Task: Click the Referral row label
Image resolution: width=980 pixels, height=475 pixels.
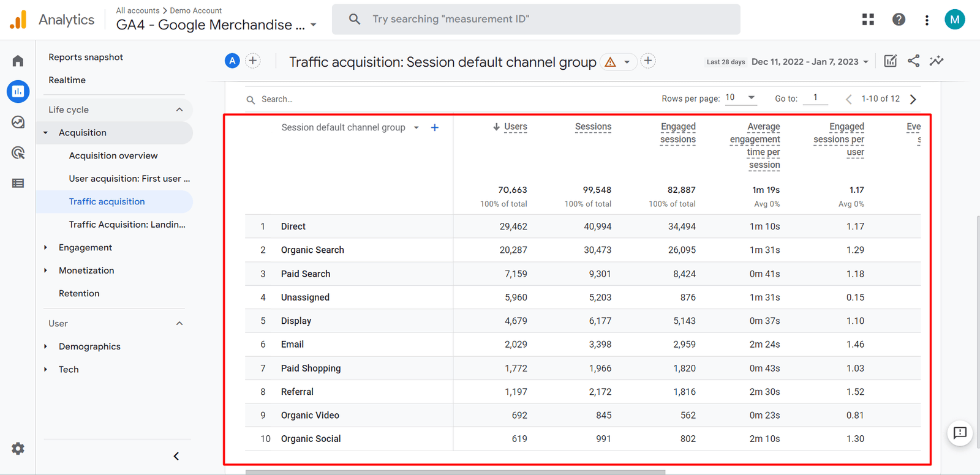Action: point(297,392)
